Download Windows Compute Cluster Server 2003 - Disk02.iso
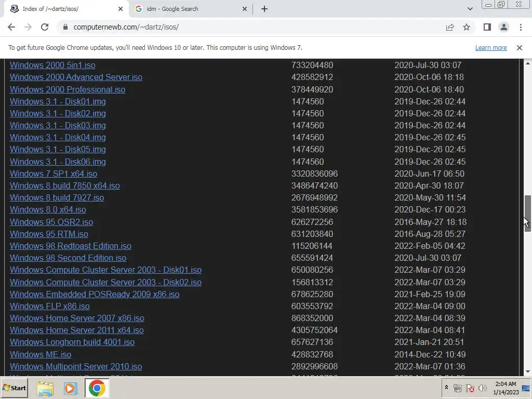 (106, 282)
